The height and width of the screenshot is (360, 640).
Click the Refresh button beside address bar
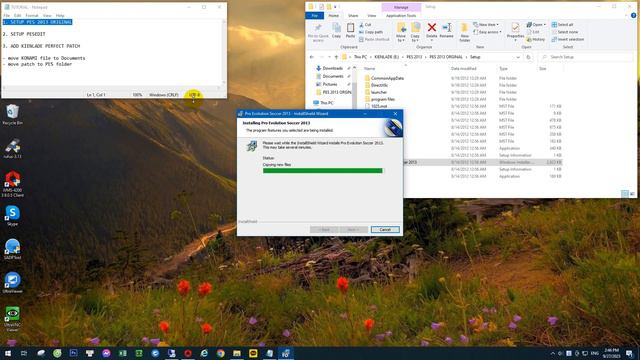click(528, 57)
